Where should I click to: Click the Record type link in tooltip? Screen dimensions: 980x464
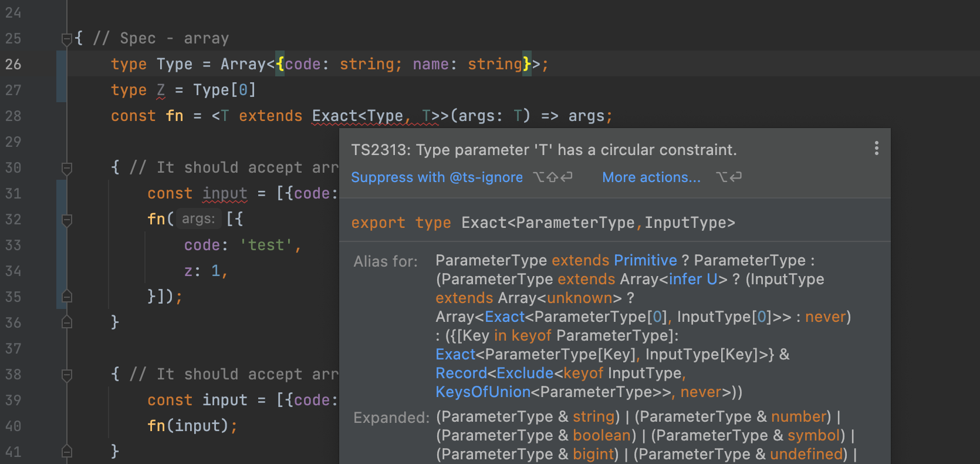461,373
